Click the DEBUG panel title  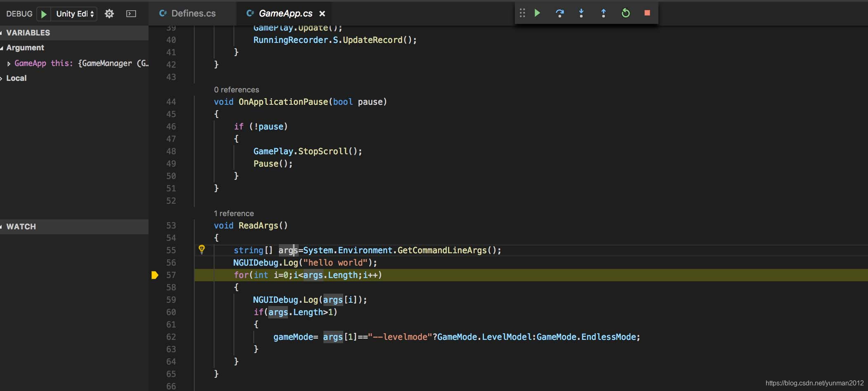pyautogui.click(x=19, y=14)
